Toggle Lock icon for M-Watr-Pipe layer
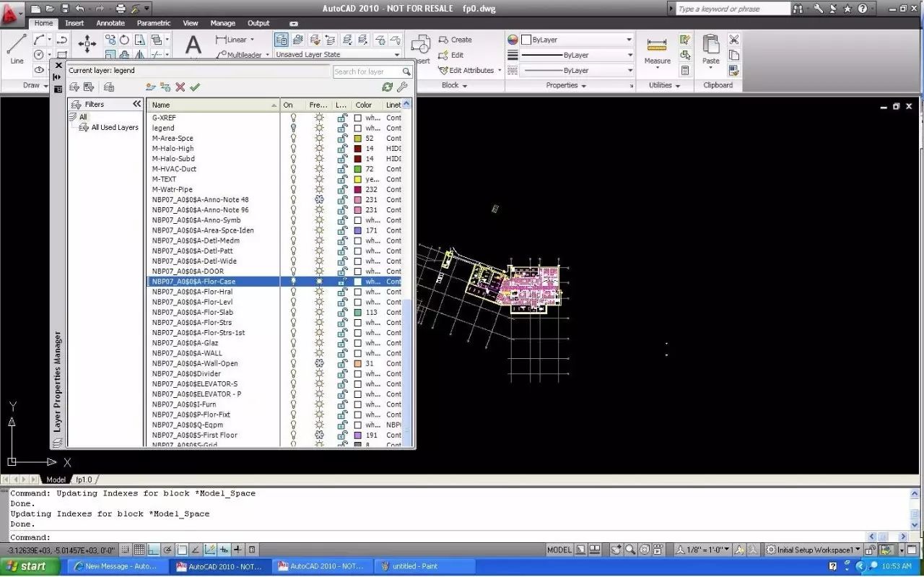 click(x=343, y=189)
